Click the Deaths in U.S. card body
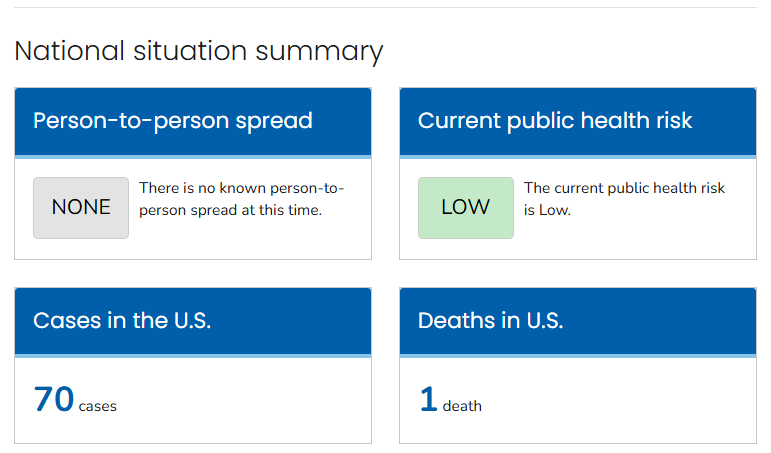 578,400
